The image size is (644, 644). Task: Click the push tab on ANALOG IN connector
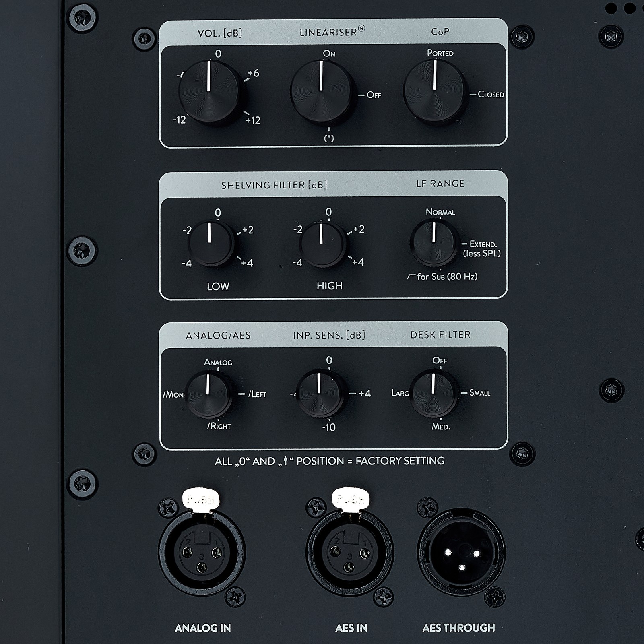pyautogui.click(x=201, y=500)
